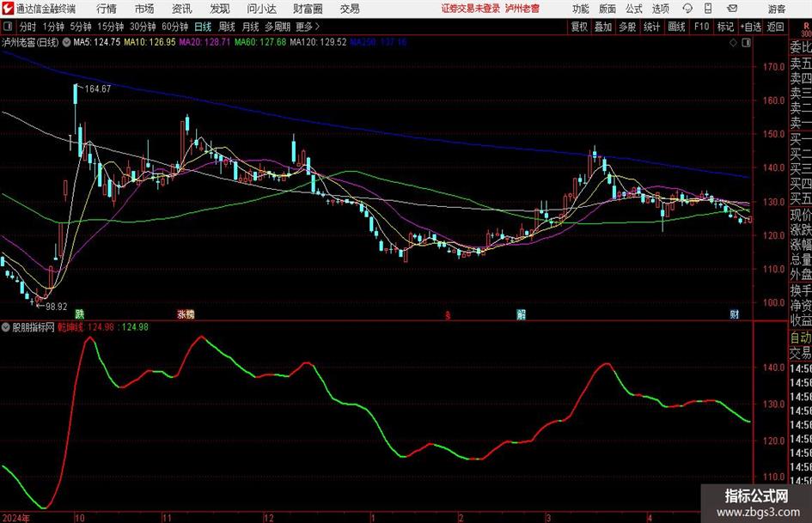Click the 乾坤线 indicator name label

(x=70, y=327)
